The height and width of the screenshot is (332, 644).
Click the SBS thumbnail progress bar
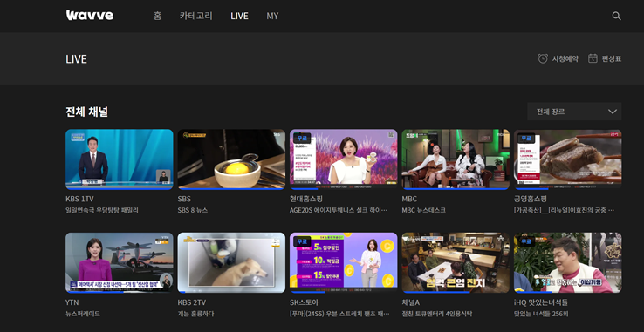tap(231, 189)
